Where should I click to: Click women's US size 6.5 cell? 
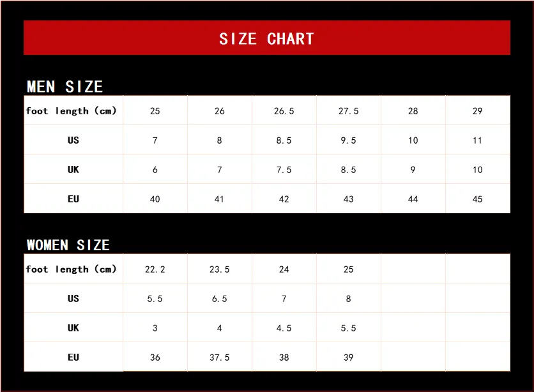220,299
